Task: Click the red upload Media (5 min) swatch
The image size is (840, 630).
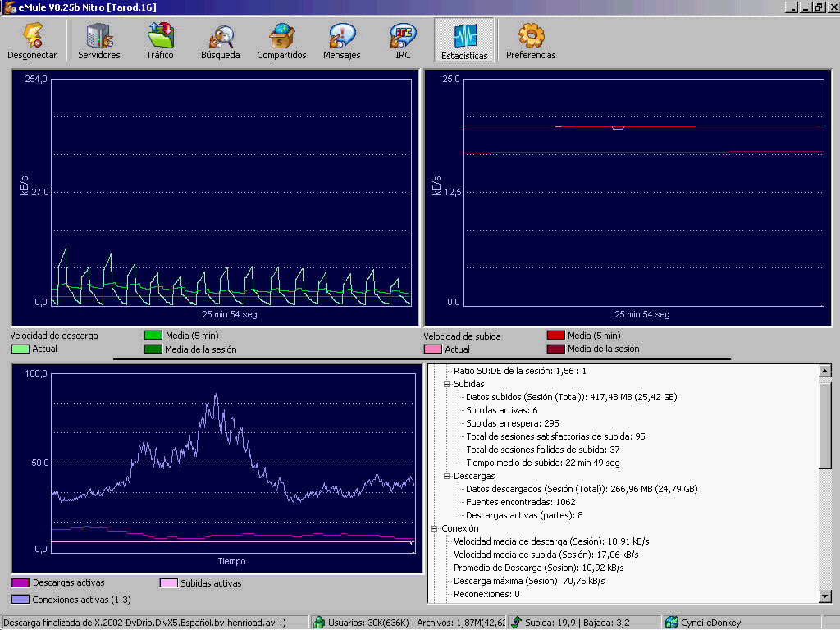Action: click(556, 336)
